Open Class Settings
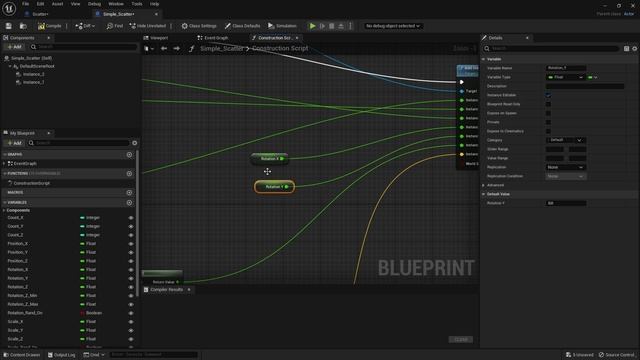640x360 pixels. [199, 26]
